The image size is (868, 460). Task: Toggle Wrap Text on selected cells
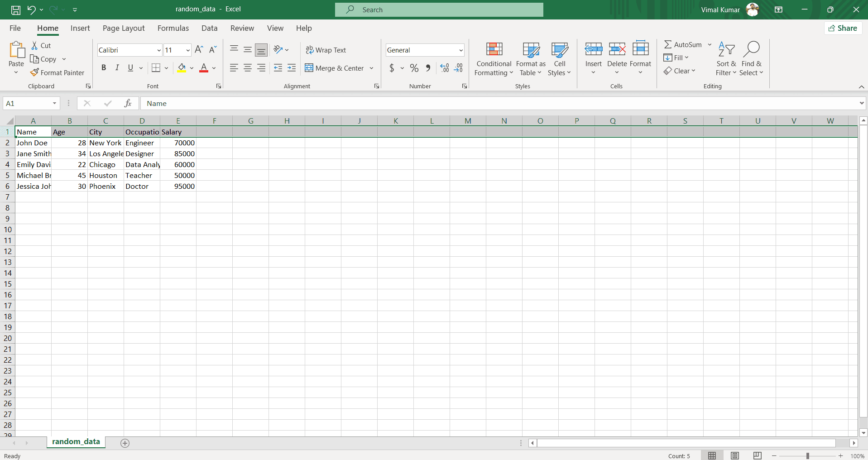point(326,50)
